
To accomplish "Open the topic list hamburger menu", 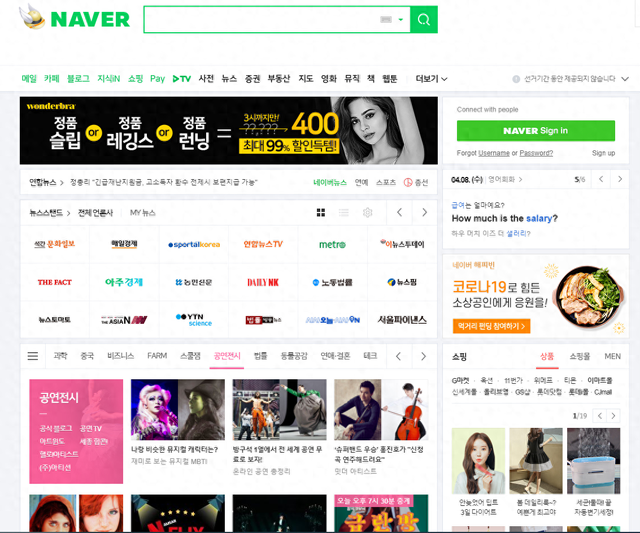I will click(33, 356).
